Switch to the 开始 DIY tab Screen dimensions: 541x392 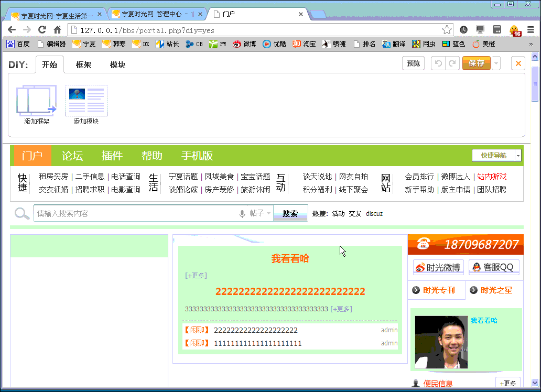(50, 64)
